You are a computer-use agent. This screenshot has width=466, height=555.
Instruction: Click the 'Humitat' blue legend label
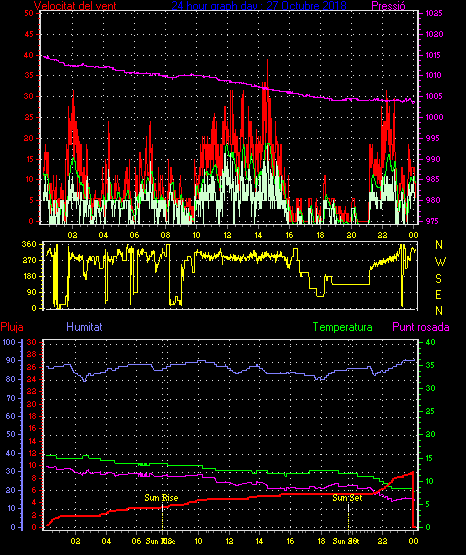84,326
